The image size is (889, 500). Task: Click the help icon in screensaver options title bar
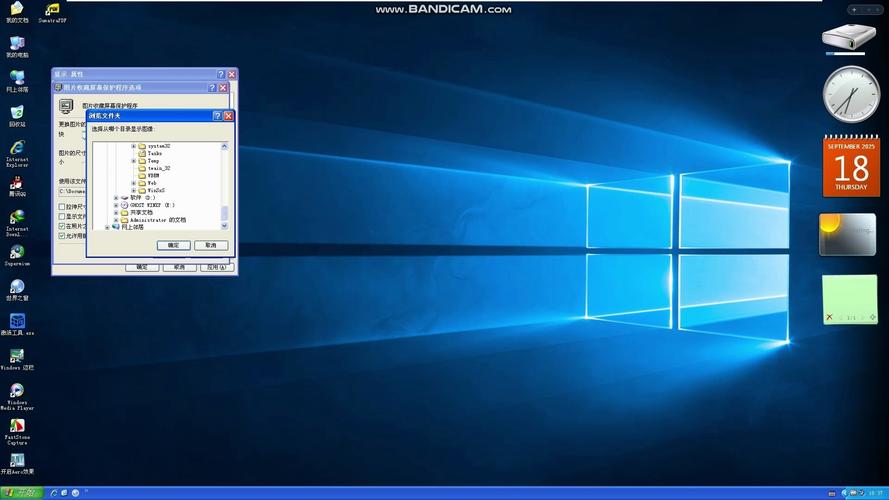click(212, 88)
